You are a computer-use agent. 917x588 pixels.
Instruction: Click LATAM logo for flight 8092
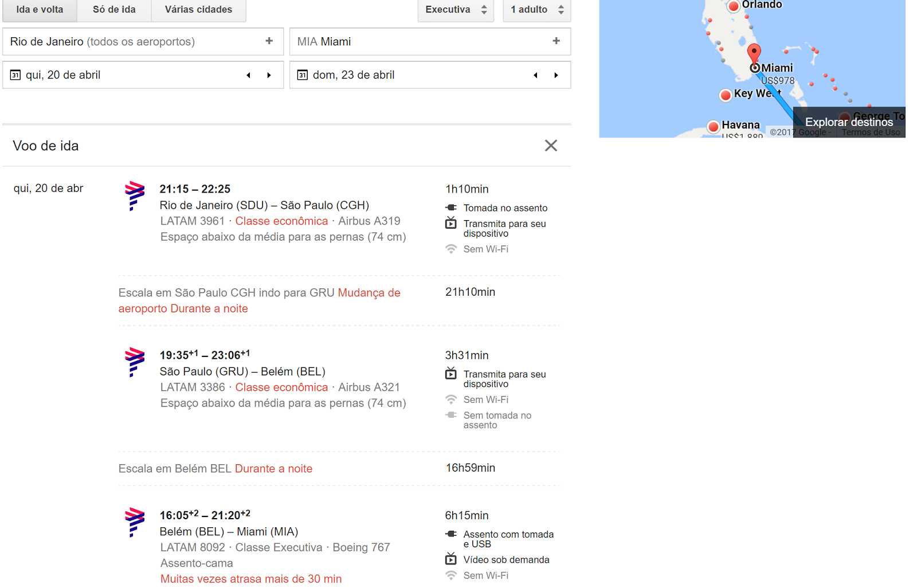135,522
